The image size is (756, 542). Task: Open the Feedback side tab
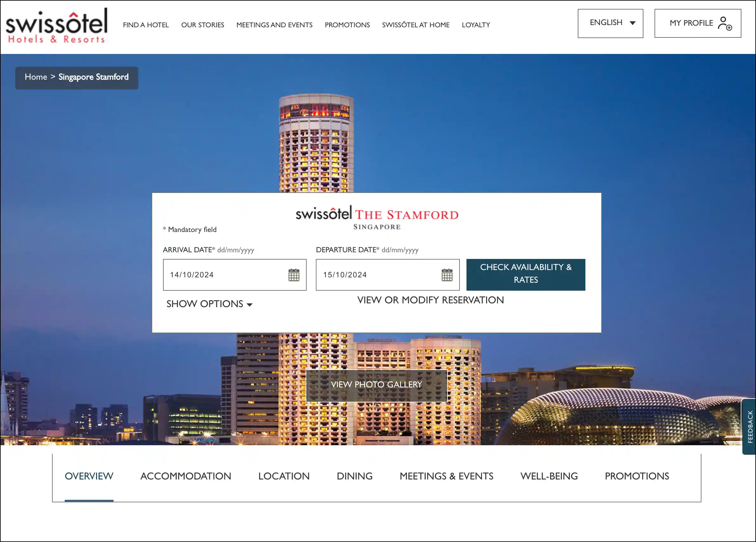pyautogui.click(x=749, y=426)
